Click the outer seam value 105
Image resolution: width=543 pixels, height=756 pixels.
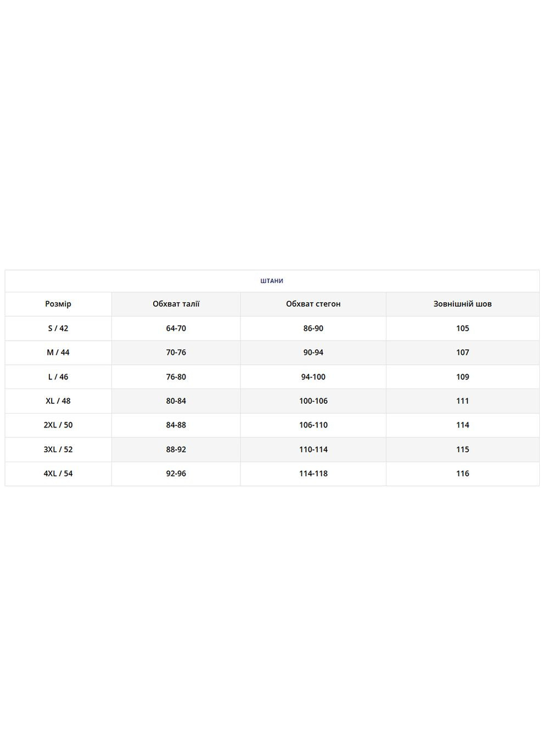(x=462, y=329)
